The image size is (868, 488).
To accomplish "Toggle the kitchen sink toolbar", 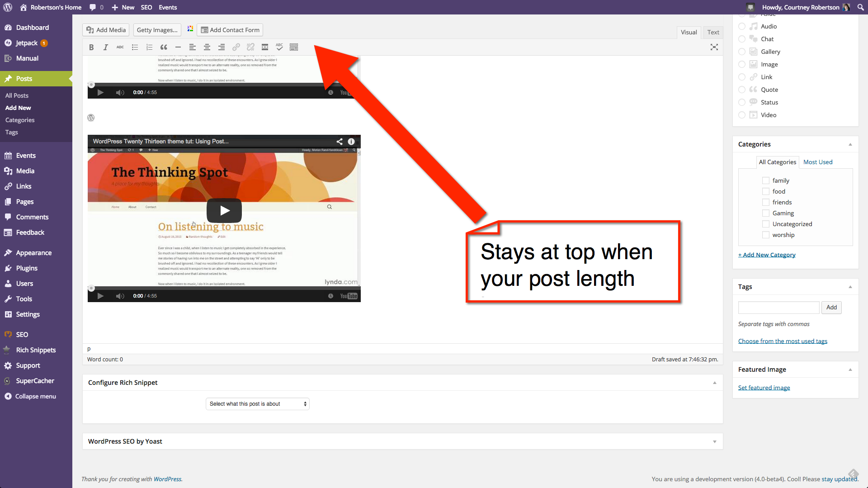I will 294,47.
